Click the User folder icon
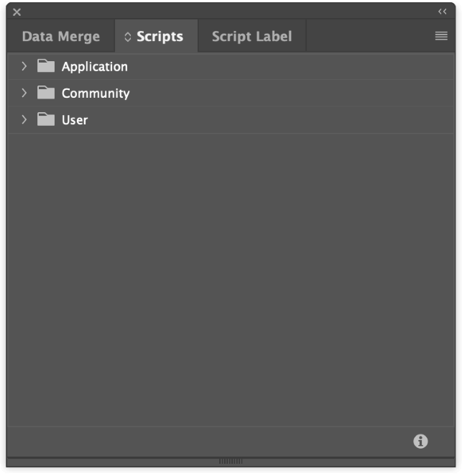This screenshot has width=462, height=476. 46,119
